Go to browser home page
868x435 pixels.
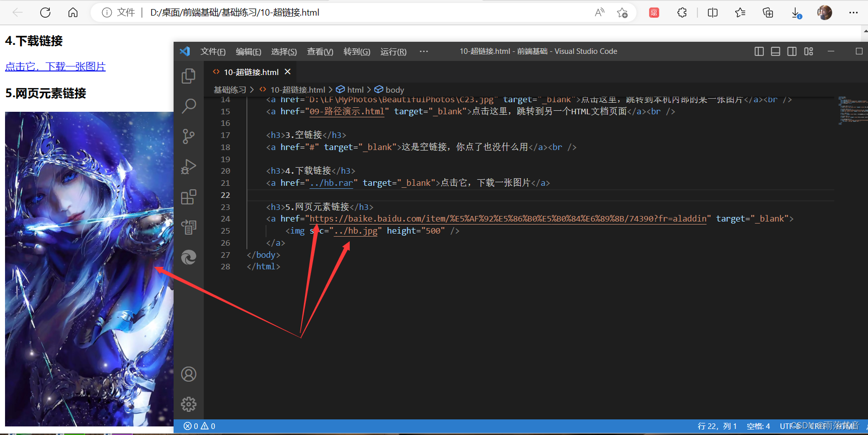(73, 13)
